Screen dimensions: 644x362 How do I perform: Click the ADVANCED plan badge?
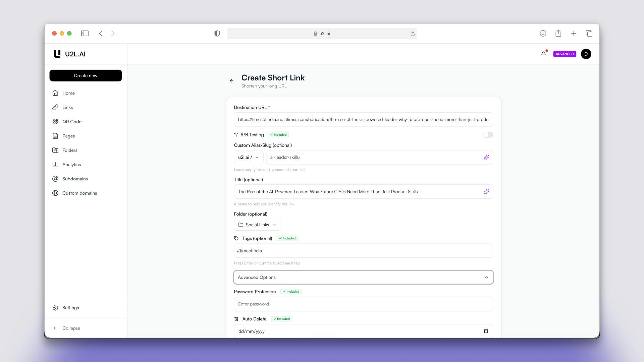point(565,54)
